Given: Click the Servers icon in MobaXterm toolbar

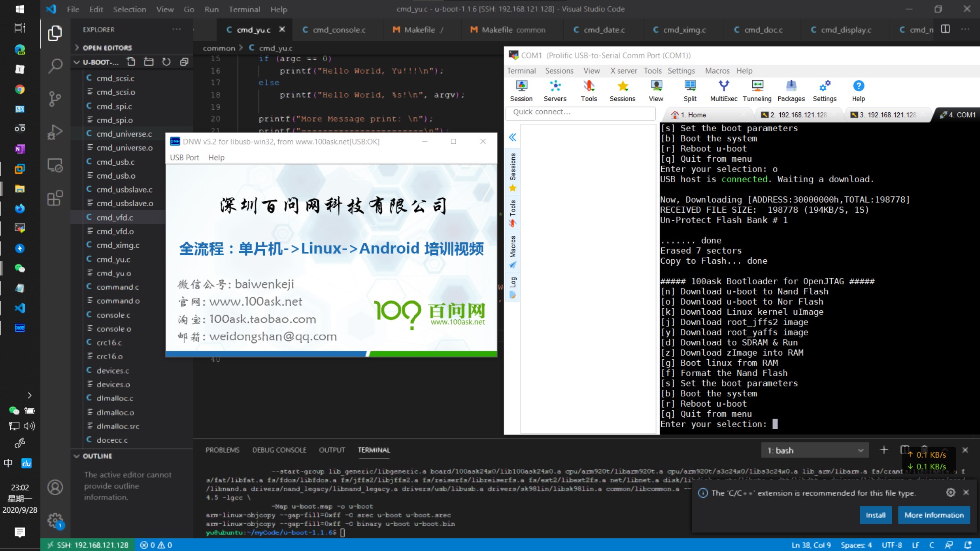Looking at the screenshot, I should [555, 91].
